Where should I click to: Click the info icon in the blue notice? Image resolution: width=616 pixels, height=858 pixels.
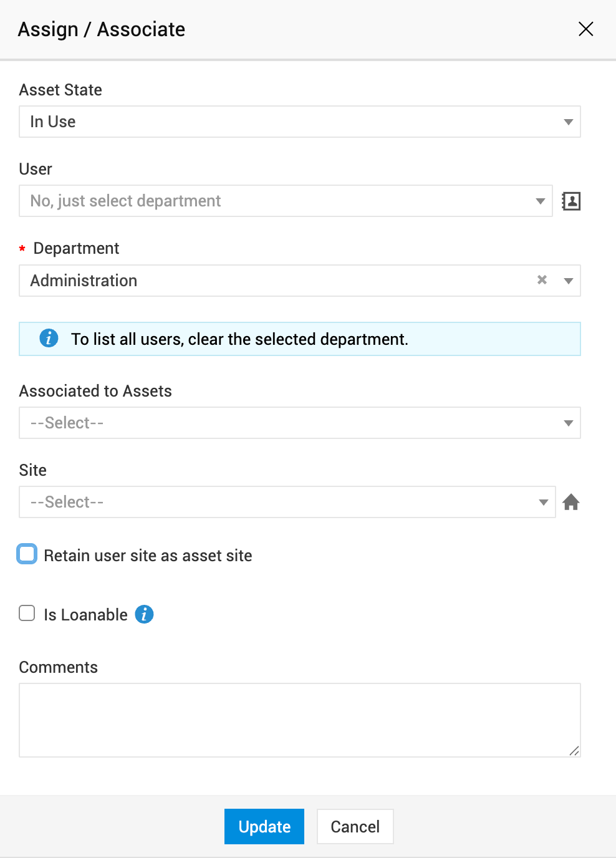point(49,339)
